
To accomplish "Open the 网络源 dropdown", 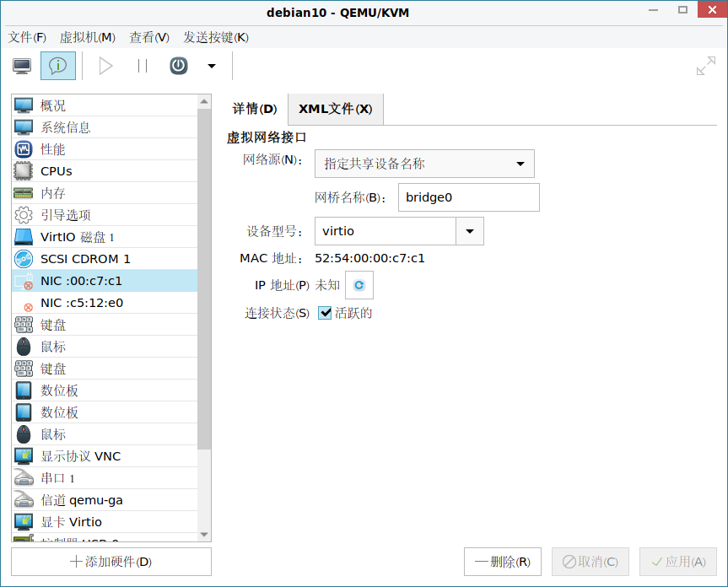I will coord(424,164).
